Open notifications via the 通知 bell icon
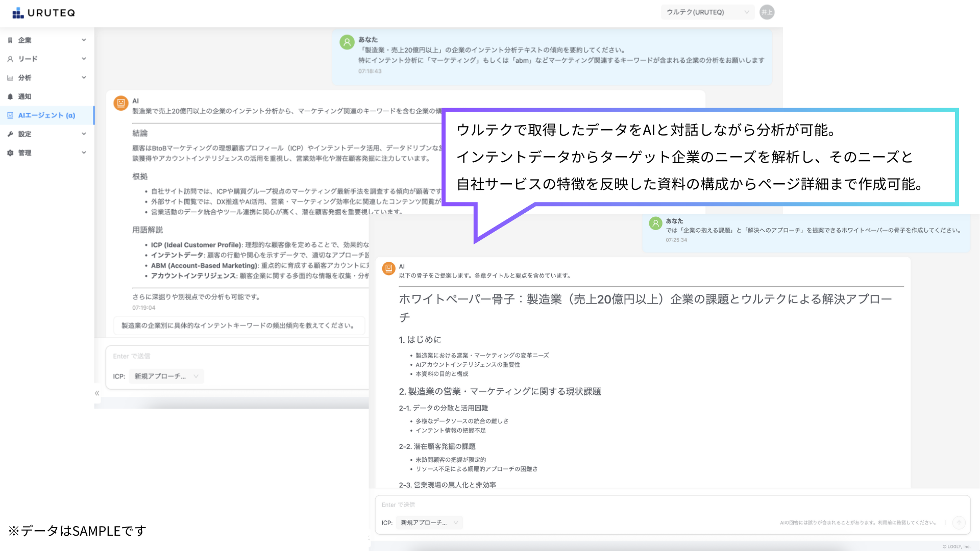Viewport: 980px width, 551px height. tap(10, 96)
